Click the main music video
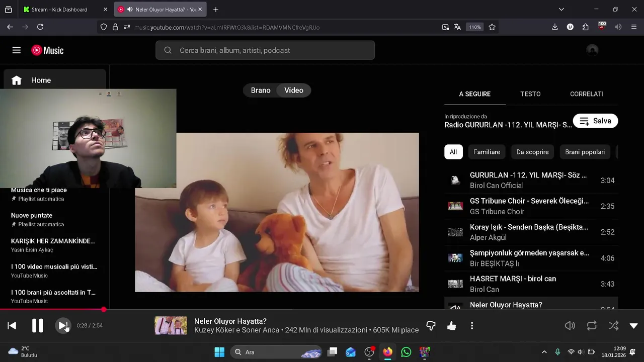 [x=277, y=212]
